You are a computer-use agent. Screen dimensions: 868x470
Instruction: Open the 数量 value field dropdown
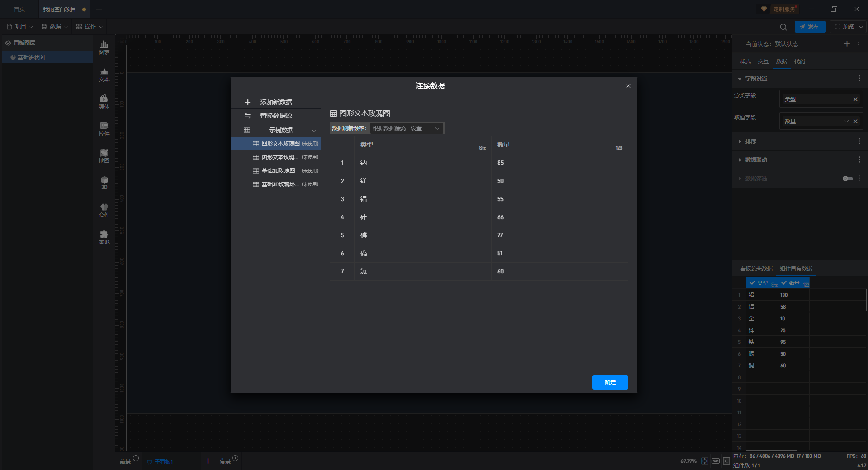click(847, 121)
